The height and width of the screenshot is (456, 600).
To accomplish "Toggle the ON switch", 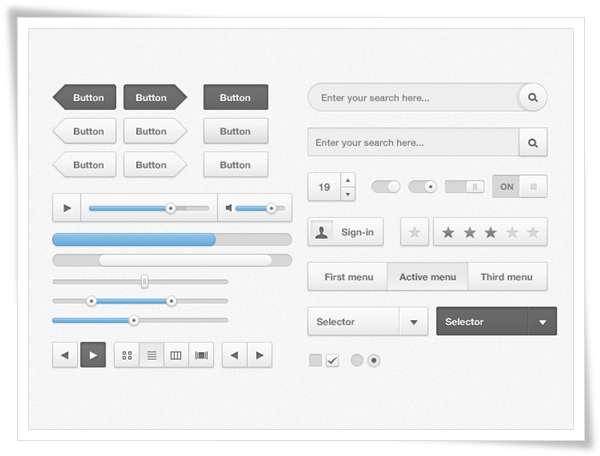I will (x=520, y=187).
